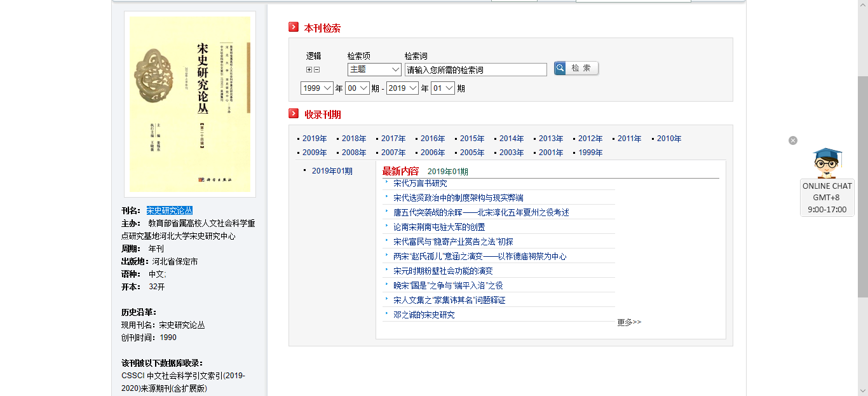Open article 宋代万言书研究
The height and width of the screenshot is (396, 868).
click(x=420, y=183)
